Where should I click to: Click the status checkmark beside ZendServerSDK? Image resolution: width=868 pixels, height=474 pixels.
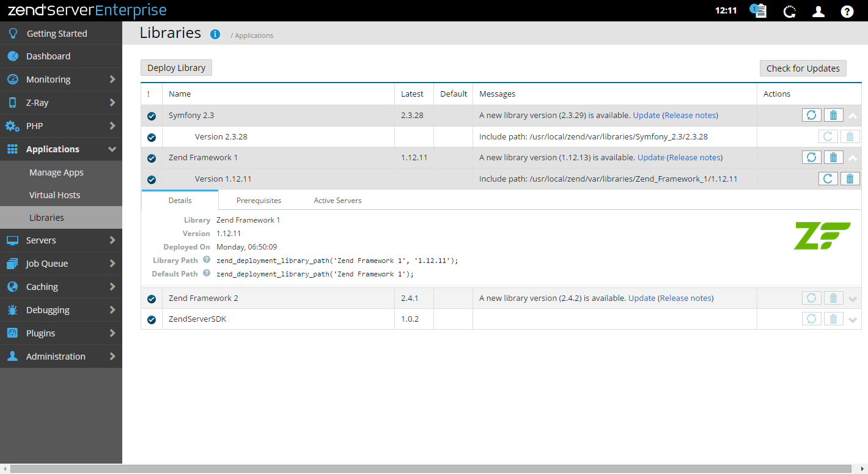point(152,319)
